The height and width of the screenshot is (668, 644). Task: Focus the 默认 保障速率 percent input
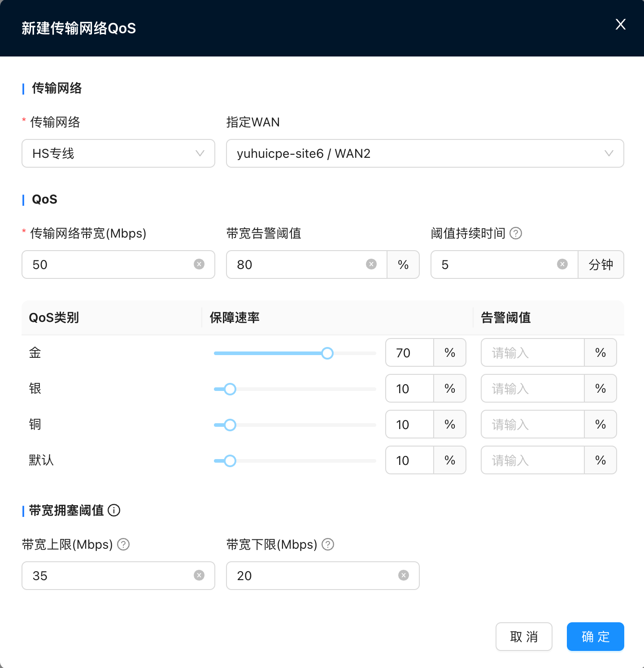[409, 460]
